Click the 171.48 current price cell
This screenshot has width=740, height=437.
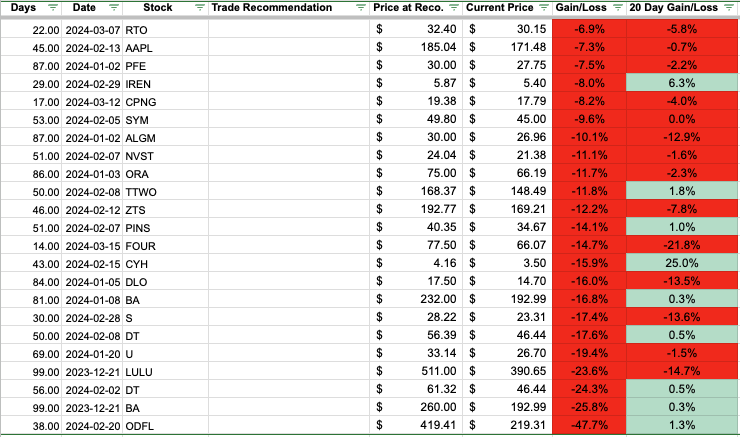(507, 47)
